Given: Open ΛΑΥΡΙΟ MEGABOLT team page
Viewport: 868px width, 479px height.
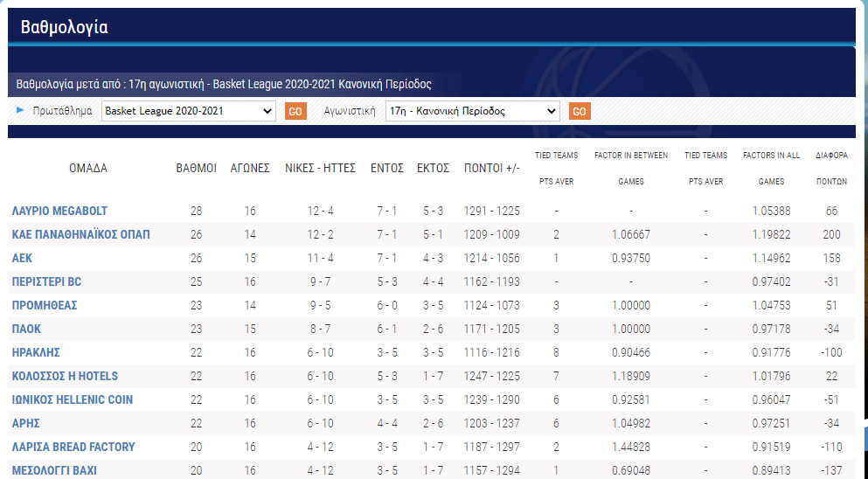Looking at the screenshot, I should pos(60,211).
